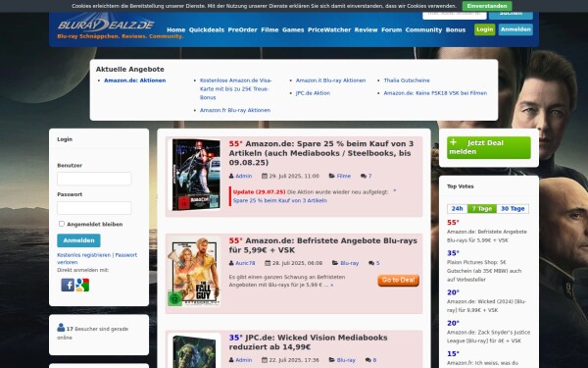Open Amazon.de: Keine FSK18 VSK link
588x368 pixels.
(x=435, y=93)
